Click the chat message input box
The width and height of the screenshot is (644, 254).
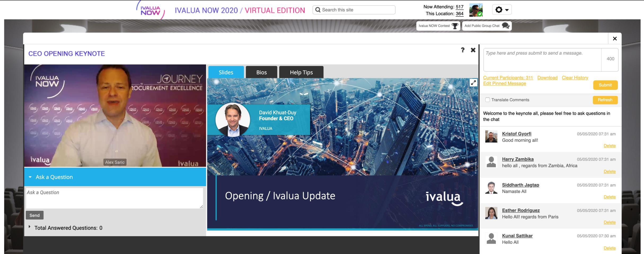542,60
